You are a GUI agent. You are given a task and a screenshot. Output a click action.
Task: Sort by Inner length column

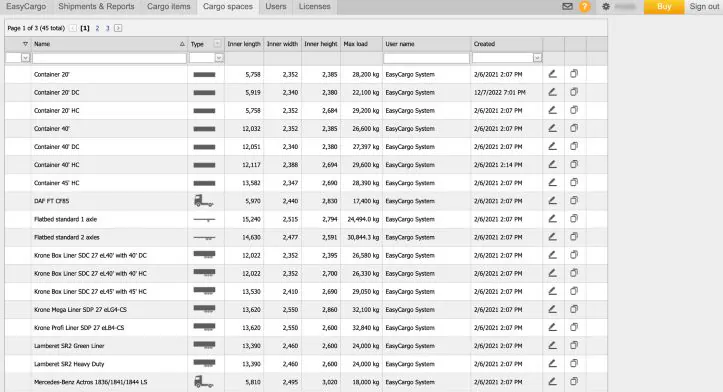click(244, 44)
